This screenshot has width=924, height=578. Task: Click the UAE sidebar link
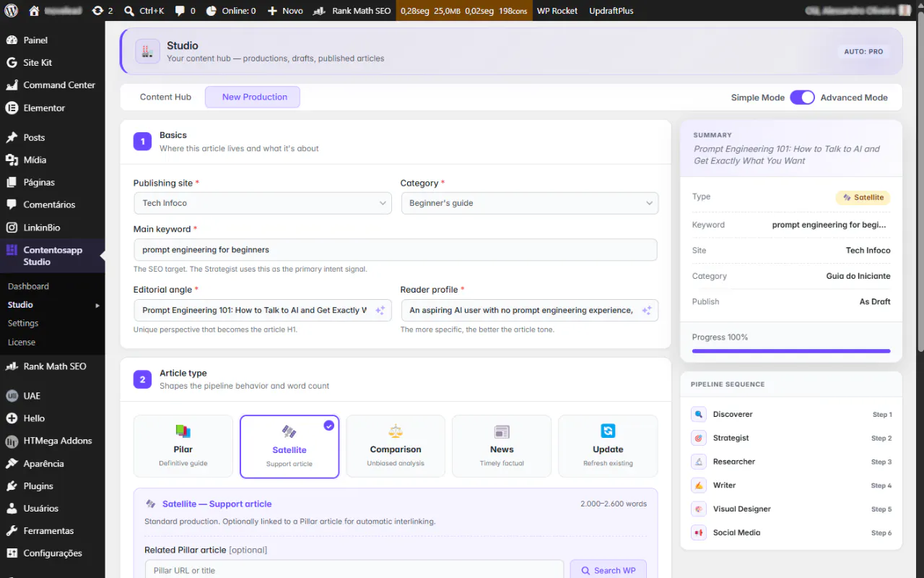click(32, 396)
